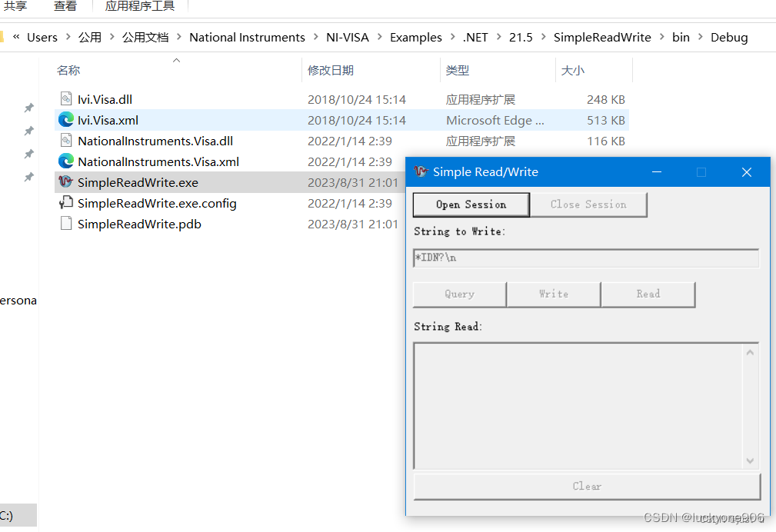Expand the chevron after bin in path
776x532 pixels.
pyautogui.click(x=701, y=37)
